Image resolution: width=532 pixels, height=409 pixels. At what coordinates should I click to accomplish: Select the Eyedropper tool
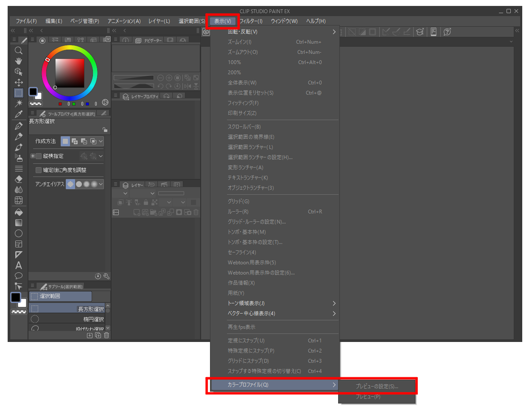[19, 114]
